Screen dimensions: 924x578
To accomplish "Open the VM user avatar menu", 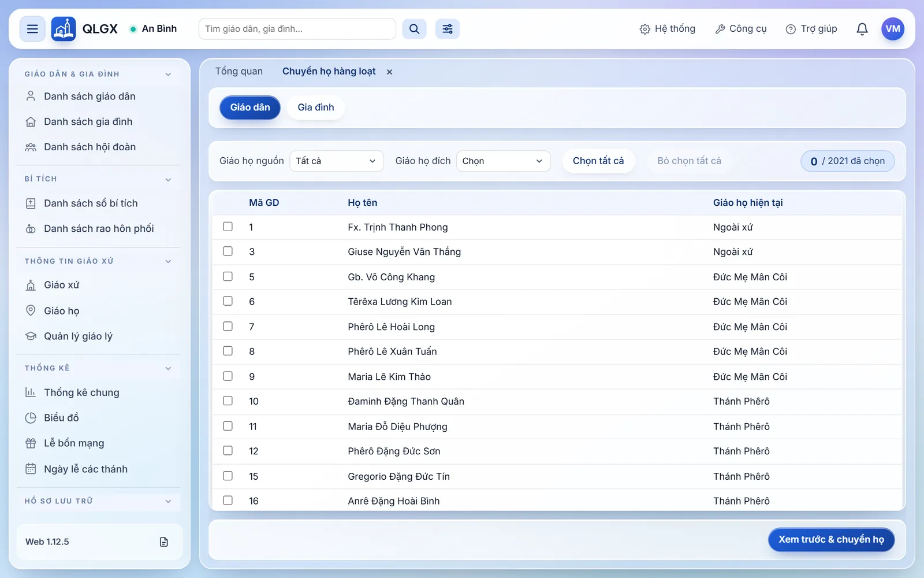I will coord(893,29).
